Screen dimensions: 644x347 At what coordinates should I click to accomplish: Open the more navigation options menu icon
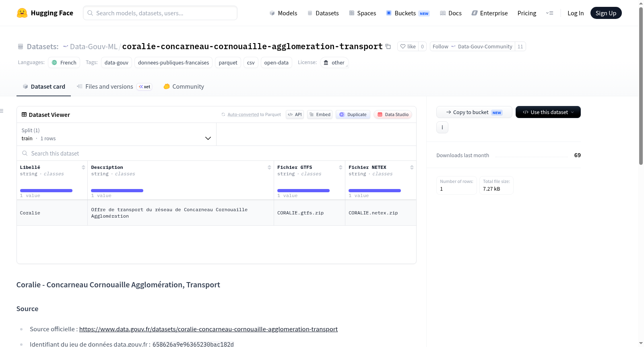pyautogui.click(x=549, y=13)
